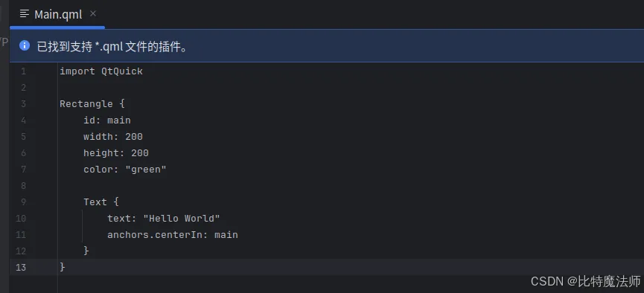
Task: Close the Main.qml tab
Action: pos(93,13)
